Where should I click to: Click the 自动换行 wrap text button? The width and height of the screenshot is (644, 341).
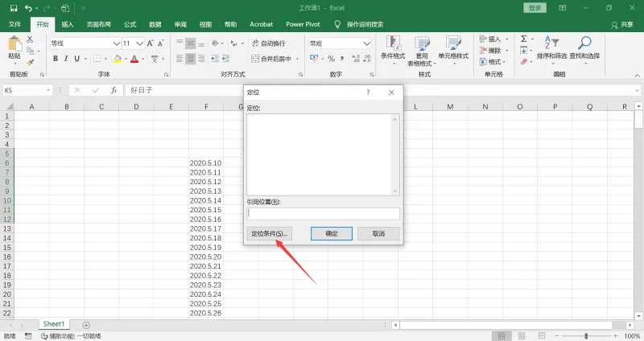pos(269,43)
